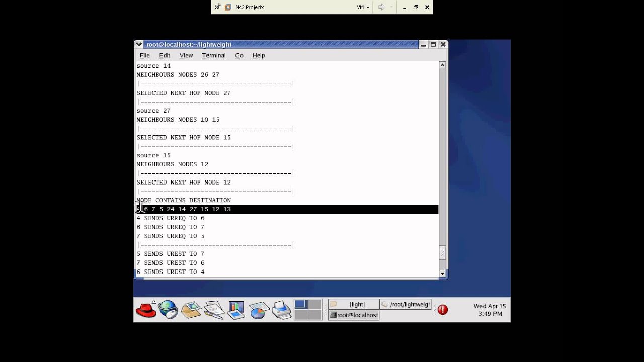
Task: Open the email client stamp icon
Action: click(x=191, y=310)
